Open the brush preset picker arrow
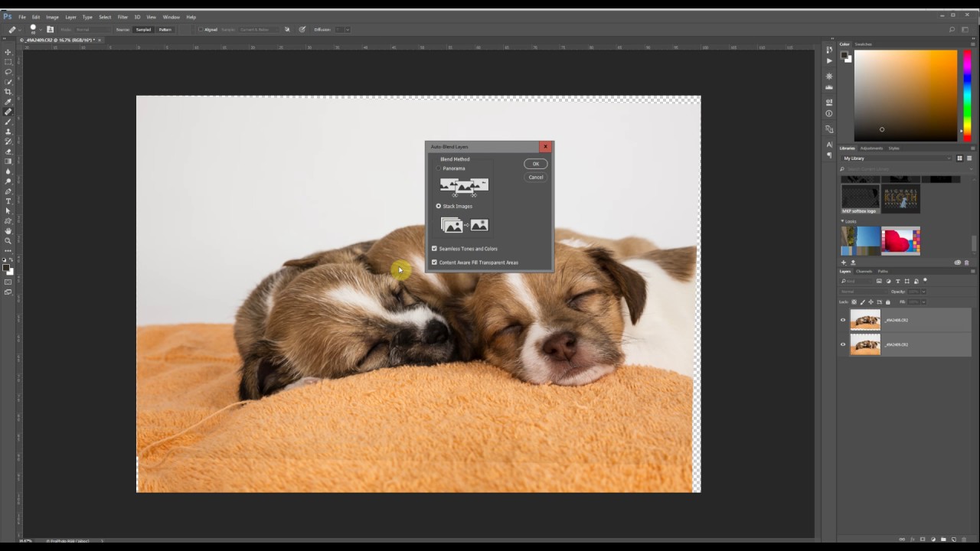Viewport: 980px width, 551px height. coord(41,29)
